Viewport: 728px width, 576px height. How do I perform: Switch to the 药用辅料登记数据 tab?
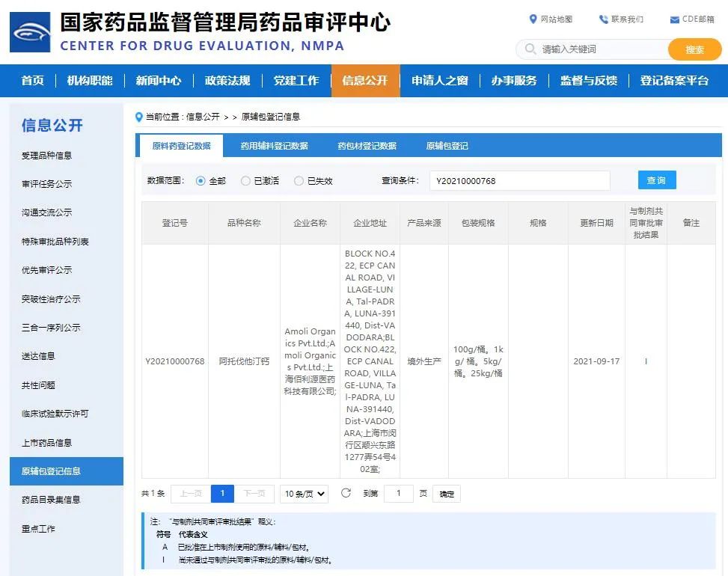(x=274, y=146)
